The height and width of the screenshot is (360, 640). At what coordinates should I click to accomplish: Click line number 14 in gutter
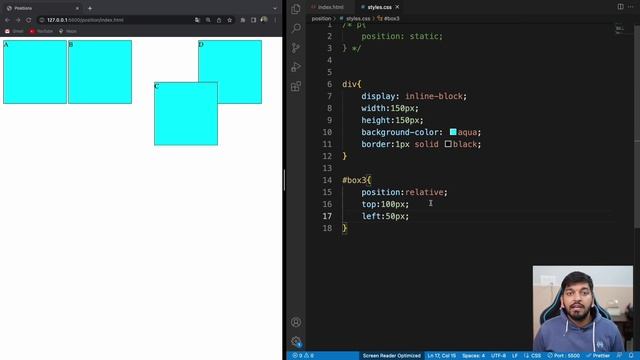tap(327, 180)
